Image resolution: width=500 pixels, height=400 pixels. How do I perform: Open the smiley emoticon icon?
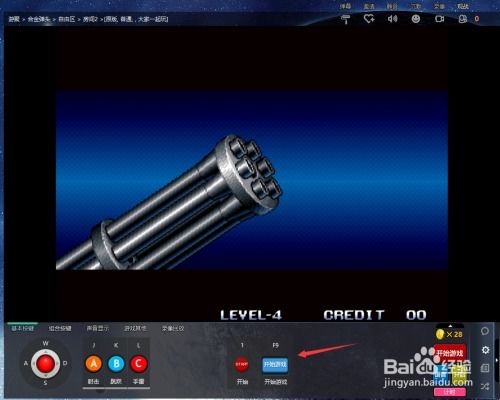click(416, 19)
